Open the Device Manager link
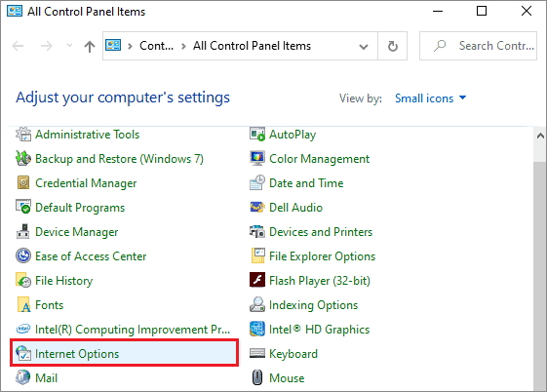Viewport: 547px width, 392px height. 77,232
